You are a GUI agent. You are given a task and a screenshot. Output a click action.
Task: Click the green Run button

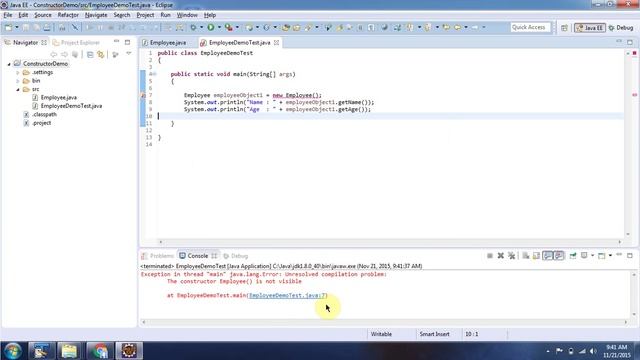[211, 27]
